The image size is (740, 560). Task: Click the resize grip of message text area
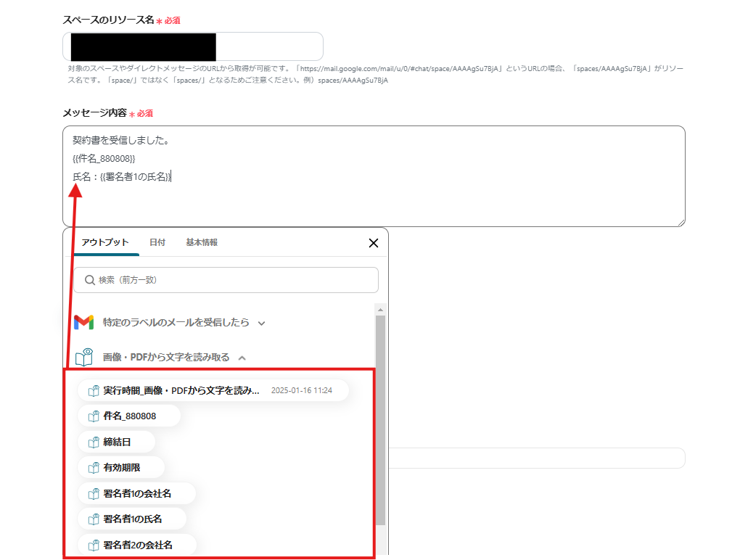[681, 223]
